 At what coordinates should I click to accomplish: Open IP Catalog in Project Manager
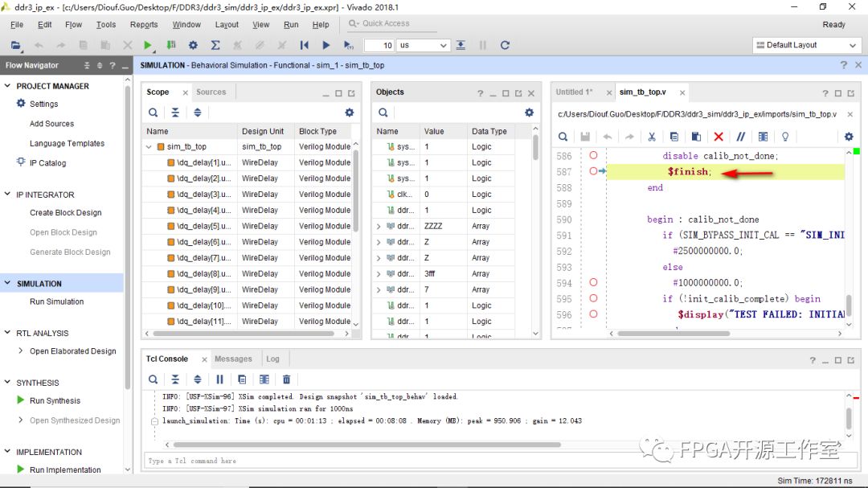click(x=47, y=163)
